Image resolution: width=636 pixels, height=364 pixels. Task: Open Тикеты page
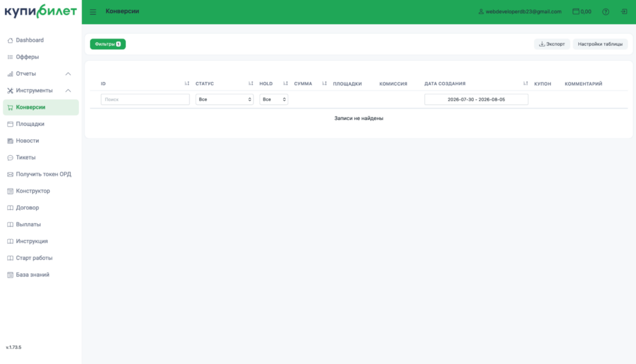point(40,157)
